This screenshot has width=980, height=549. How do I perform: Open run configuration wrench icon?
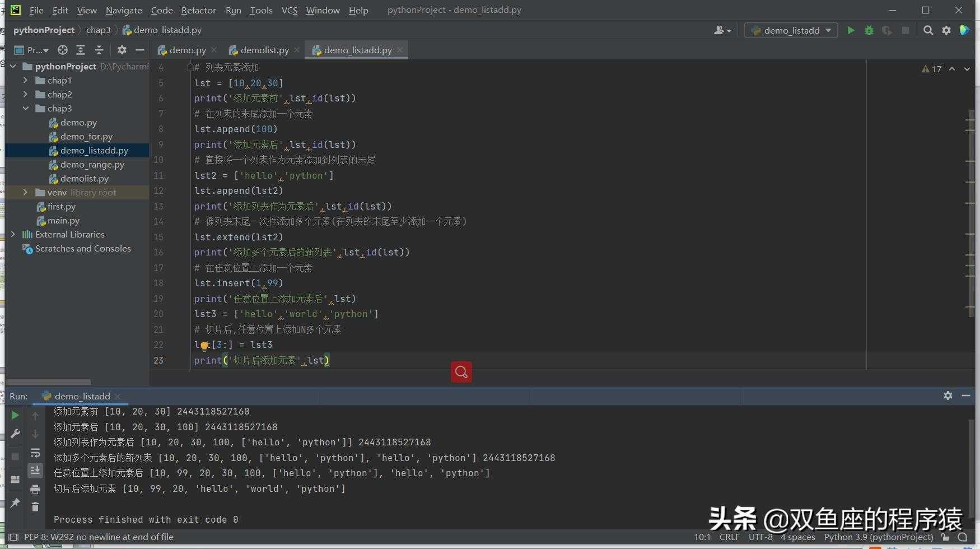(x=16, y=434)
